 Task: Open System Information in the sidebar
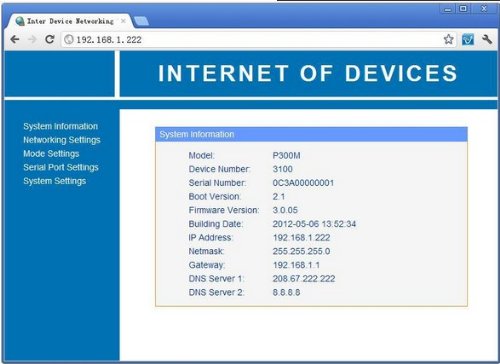click(60, 126)
